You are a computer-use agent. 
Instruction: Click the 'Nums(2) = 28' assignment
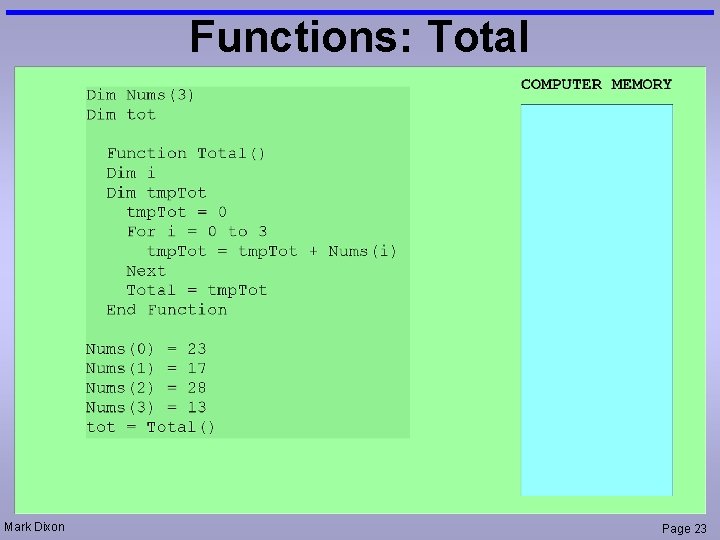click(x=146, y=388)
